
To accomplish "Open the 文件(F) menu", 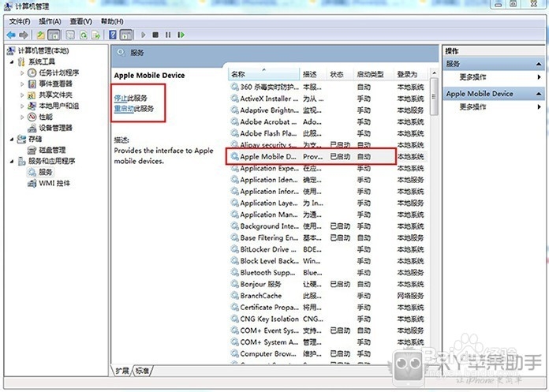I will (x=20, y=22).
